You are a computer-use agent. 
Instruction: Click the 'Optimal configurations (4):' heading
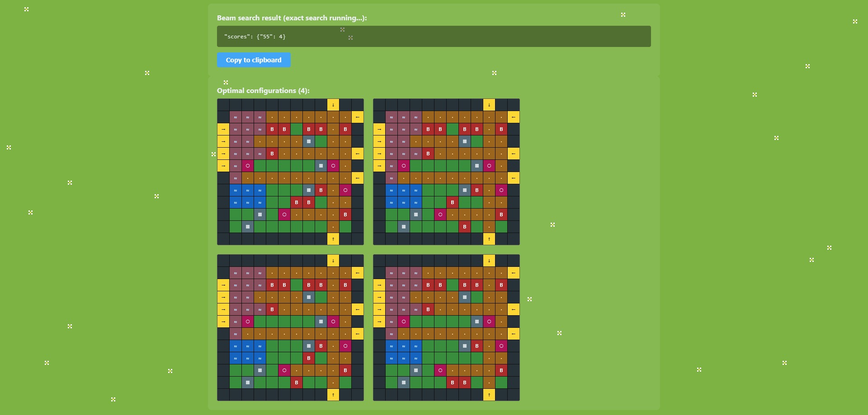[x=263, y=91]
